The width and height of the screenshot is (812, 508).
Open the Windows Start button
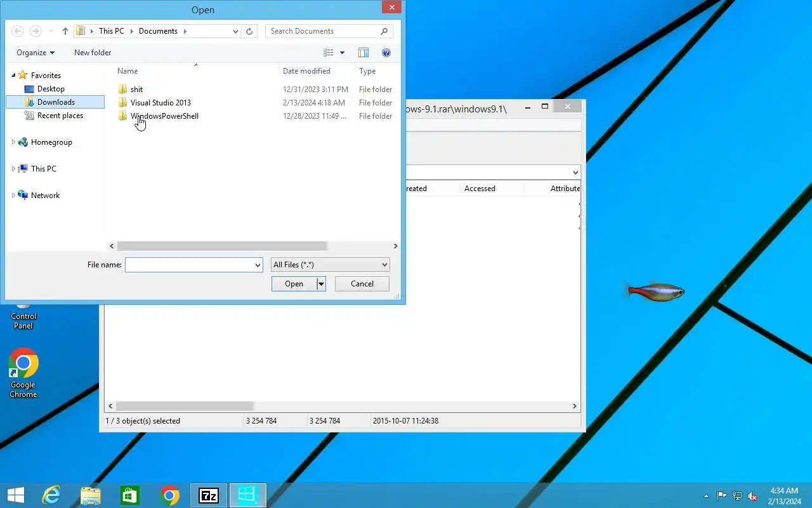pos(15,495)
